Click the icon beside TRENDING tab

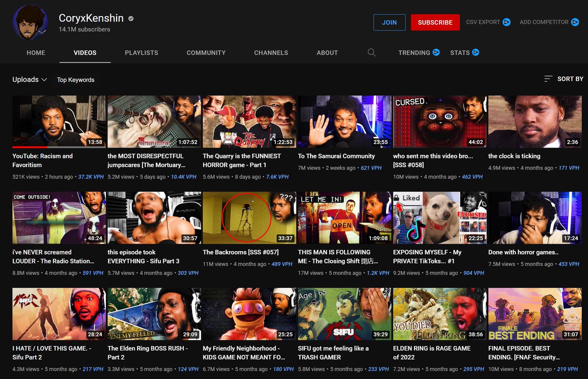(436, 52)
